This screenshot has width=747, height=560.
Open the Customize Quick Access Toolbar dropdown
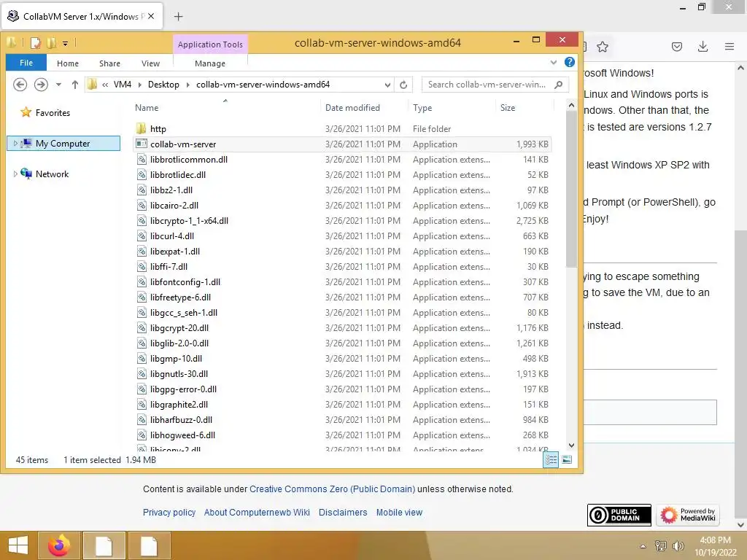(x=65, y=44)
